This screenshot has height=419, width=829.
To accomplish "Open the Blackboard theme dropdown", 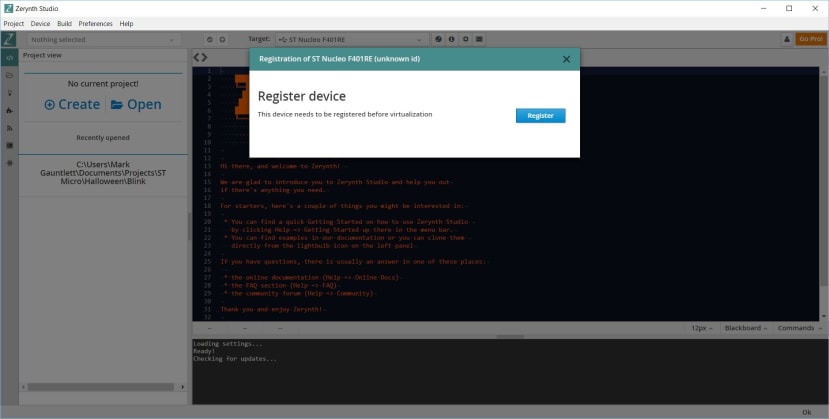I will pos(745,328).
